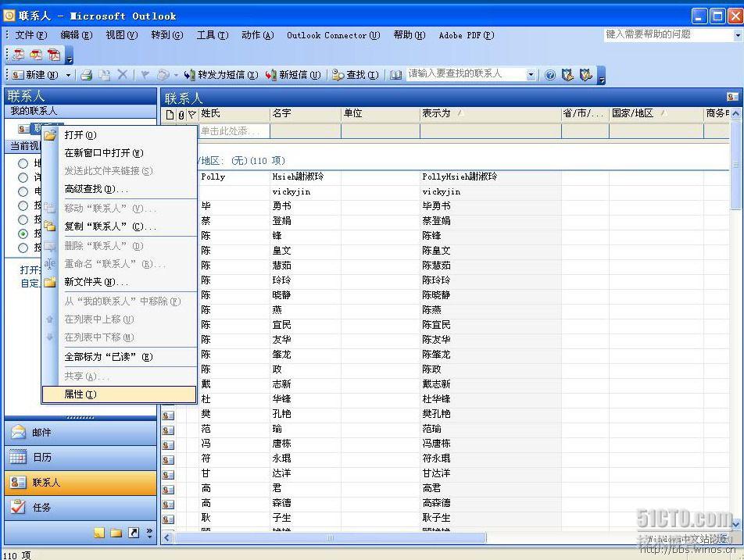The image size is (744, 560).
Task: Expand the help question dropdown arrow
Action: coord(738,34)
